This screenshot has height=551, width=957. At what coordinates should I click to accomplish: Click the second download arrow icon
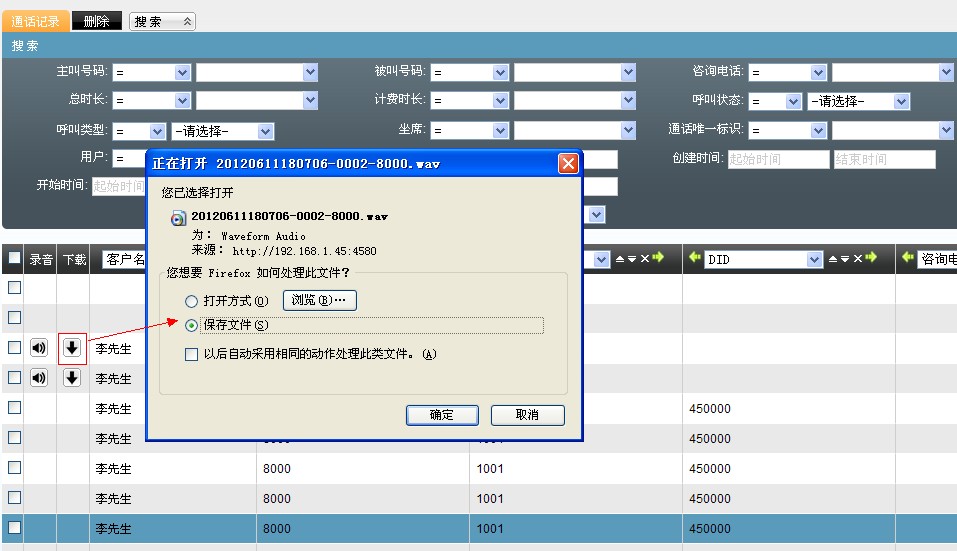[x=72, y=378]
